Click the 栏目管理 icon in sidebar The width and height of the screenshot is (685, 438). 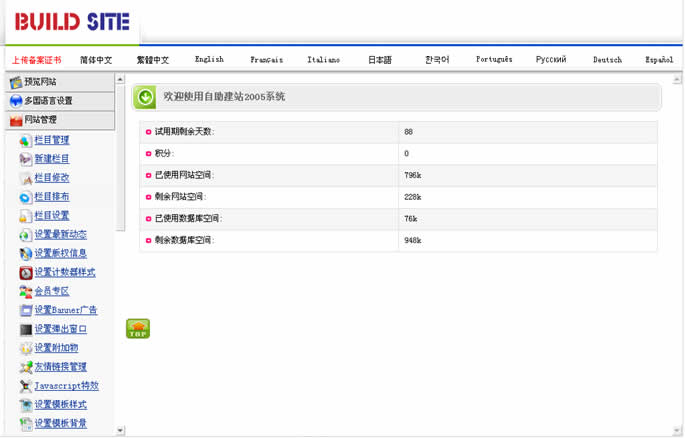coord(25,141)
